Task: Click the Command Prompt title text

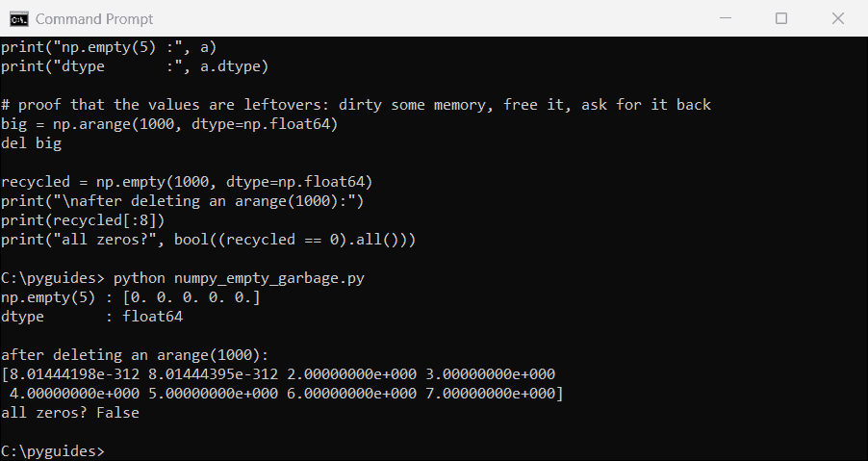Action: (94, 19)
